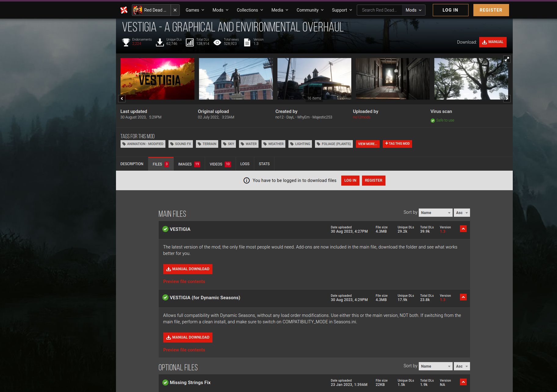The width and height of the screenshot is (557, 392).
Task: Open the VESTIGIA logo thumbnail
Action: pyautogui.click(x=157, y=79)
